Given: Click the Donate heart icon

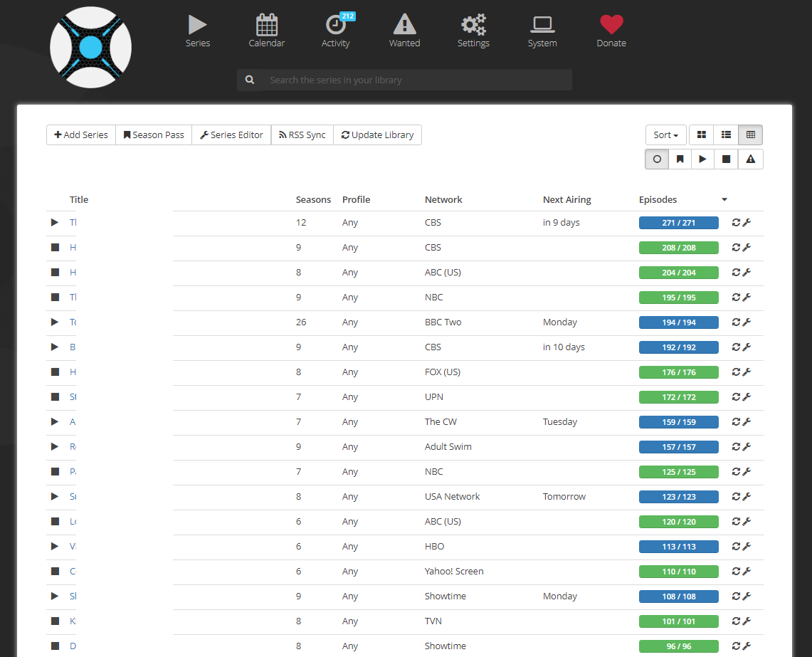Looking at the screenshot, I should (x=611, y=24).
